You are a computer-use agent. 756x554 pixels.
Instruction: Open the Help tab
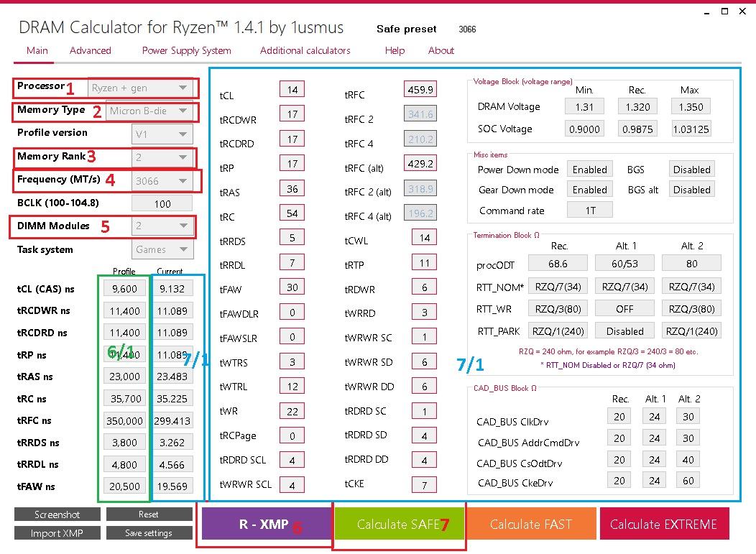pyautogui.click(x=395, y=50)
